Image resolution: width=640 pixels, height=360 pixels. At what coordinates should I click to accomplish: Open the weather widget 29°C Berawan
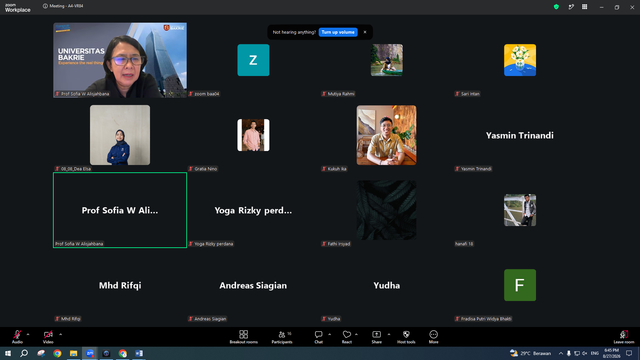click(x=530, y=353)
